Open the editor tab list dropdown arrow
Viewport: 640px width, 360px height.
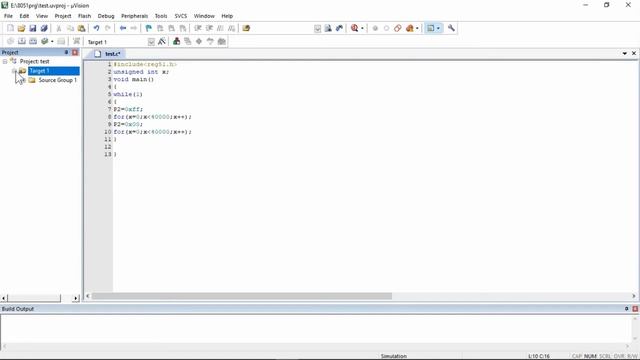(624, 53)
